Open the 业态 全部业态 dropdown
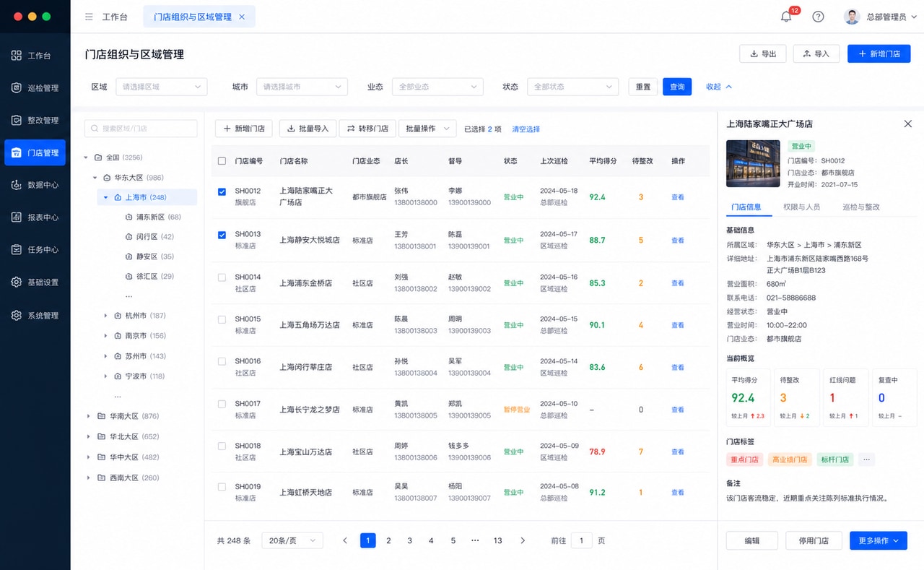 pos(437,87)
